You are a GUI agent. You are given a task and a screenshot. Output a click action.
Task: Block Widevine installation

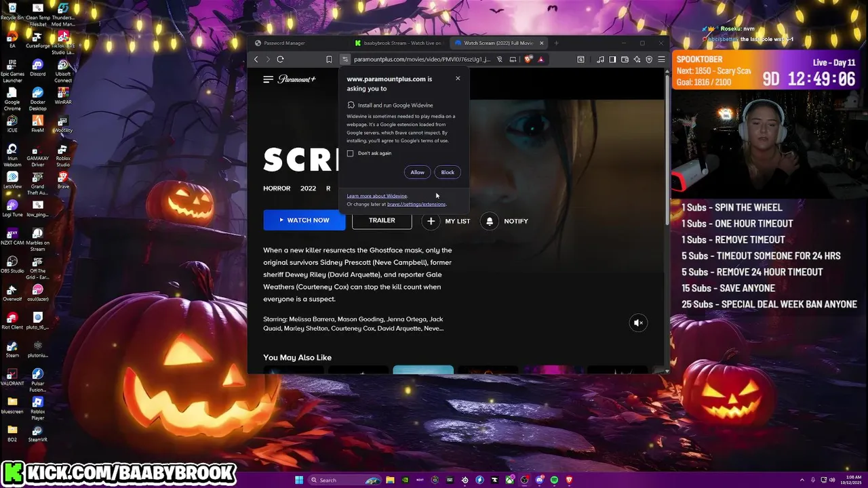448,172
